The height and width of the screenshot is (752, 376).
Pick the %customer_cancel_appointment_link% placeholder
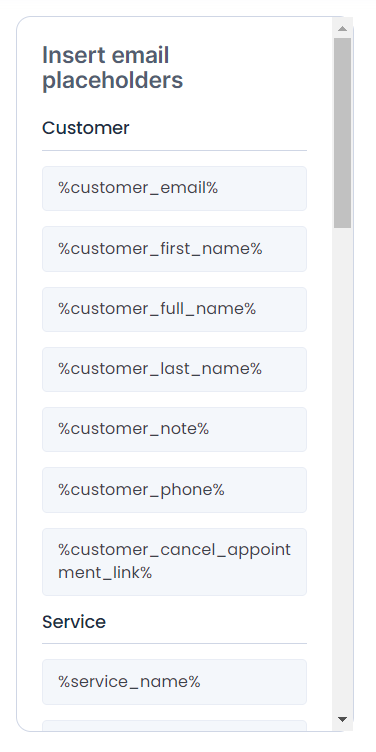tap(174, 562)
